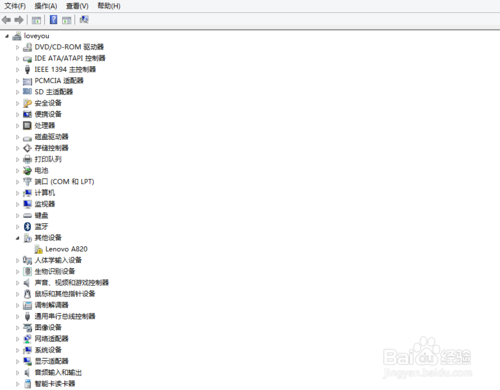Click the PCMCIA 适配器 icon

pos(27,81)
